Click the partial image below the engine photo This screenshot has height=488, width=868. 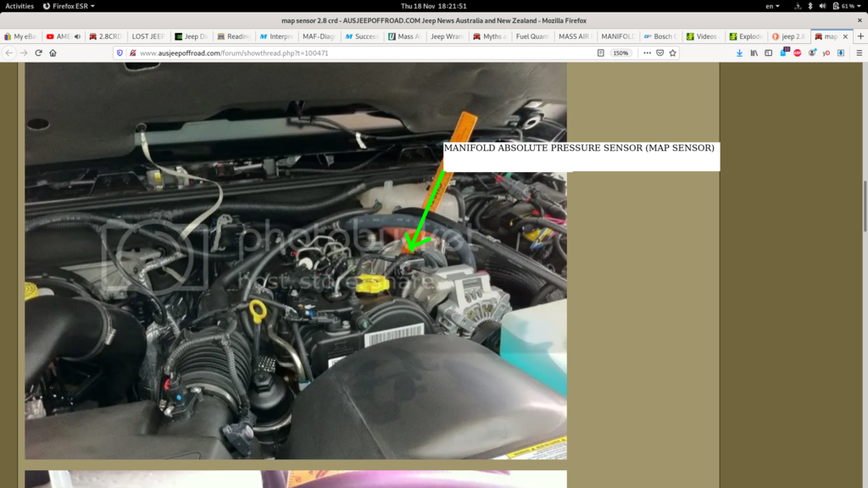point(296,480)
